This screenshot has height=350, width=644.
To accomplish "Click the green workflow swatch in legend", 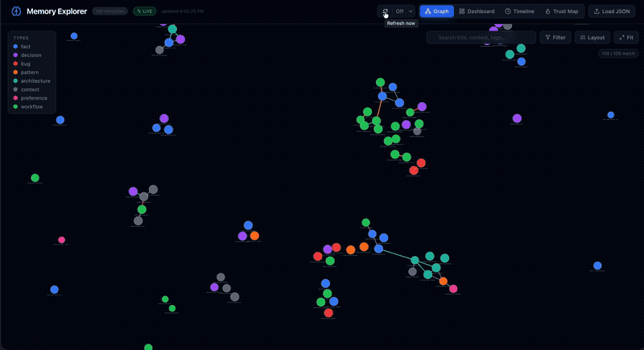I will coord(15,107).
